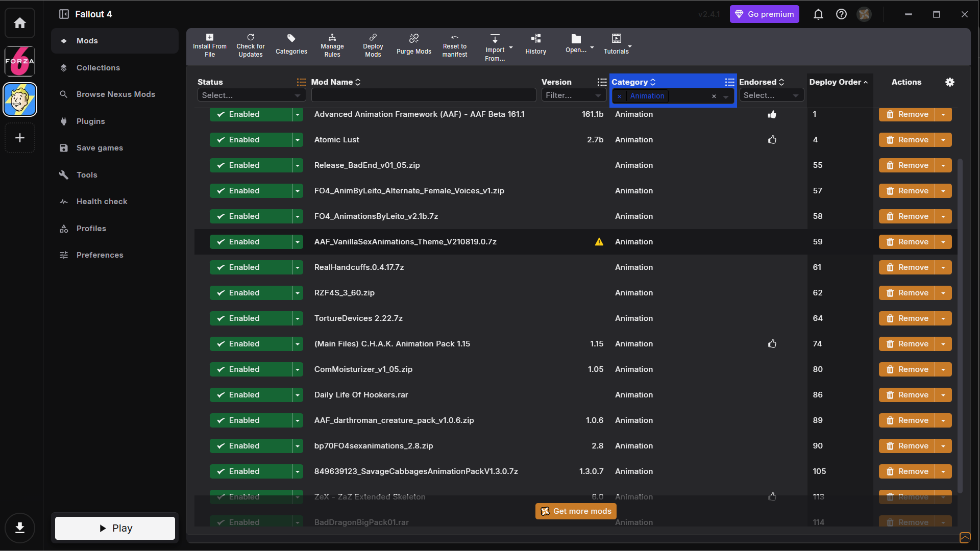Open the Mods page in the sidebar
This screenshot has height=551, width=980.
point(115,41)
